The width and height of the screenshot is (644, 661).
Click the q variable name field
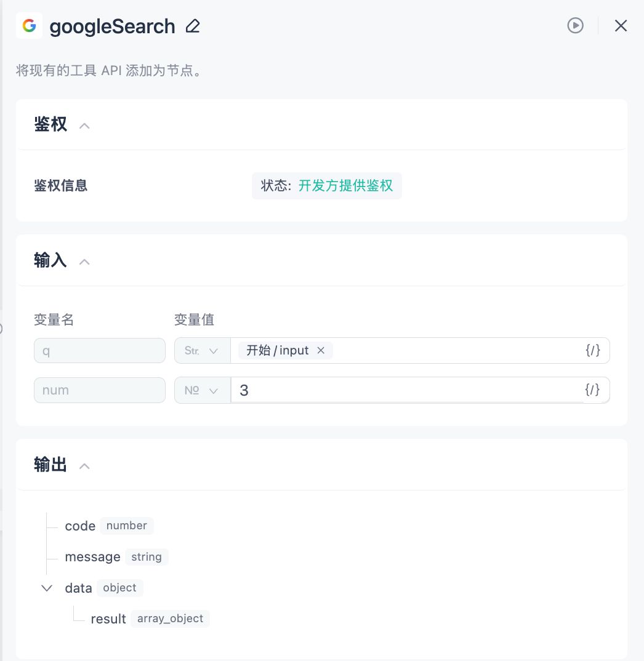(x=100, y=350)
